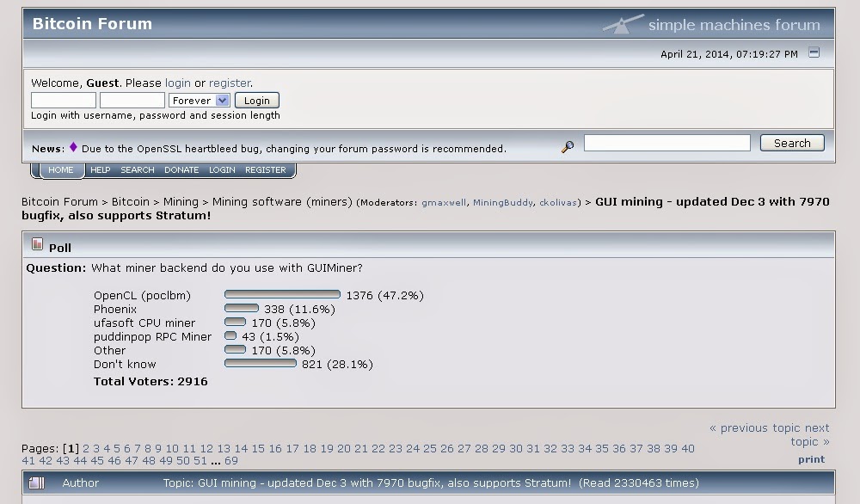View moderator gmaxwell's profile
The image size is (860, 504).
[444, 202]
